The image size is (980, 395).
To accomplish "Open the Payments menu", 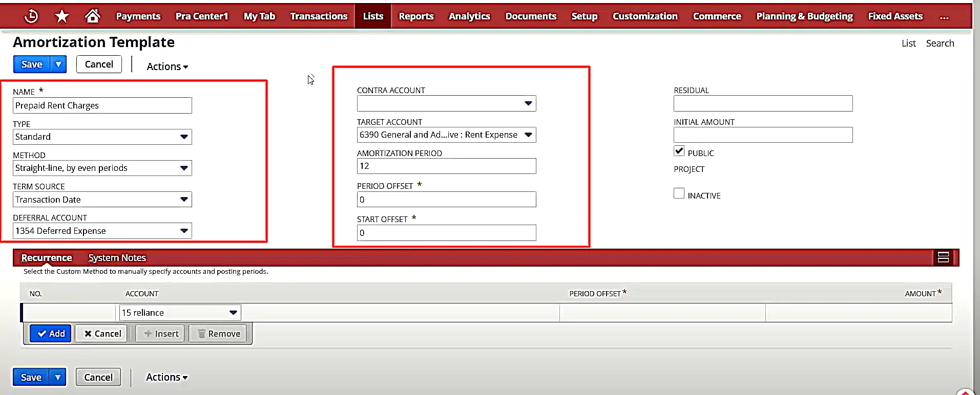I will (138, 16).
